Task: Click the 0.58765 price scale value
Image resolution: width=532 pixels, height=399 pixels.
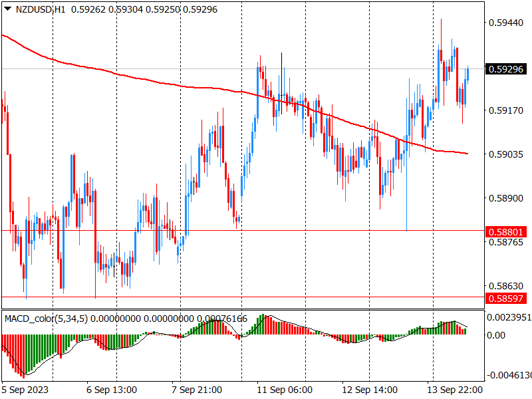Action: coord(506,242)
